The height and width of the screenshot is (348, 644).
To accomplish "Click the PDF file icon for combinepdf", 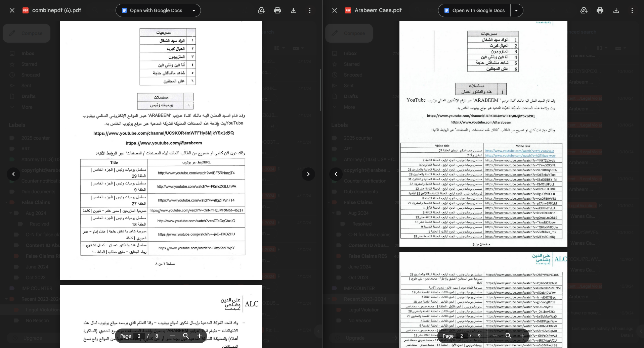I will pos(26,10).
